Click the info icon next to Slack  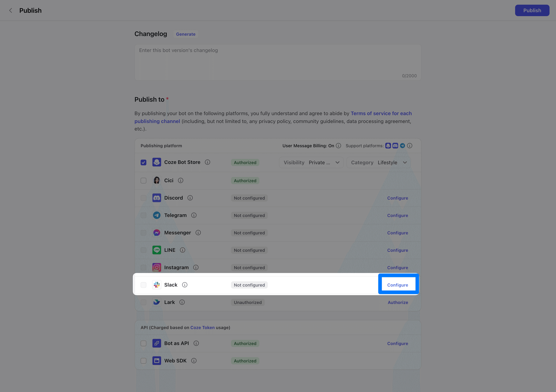[185, 285]
